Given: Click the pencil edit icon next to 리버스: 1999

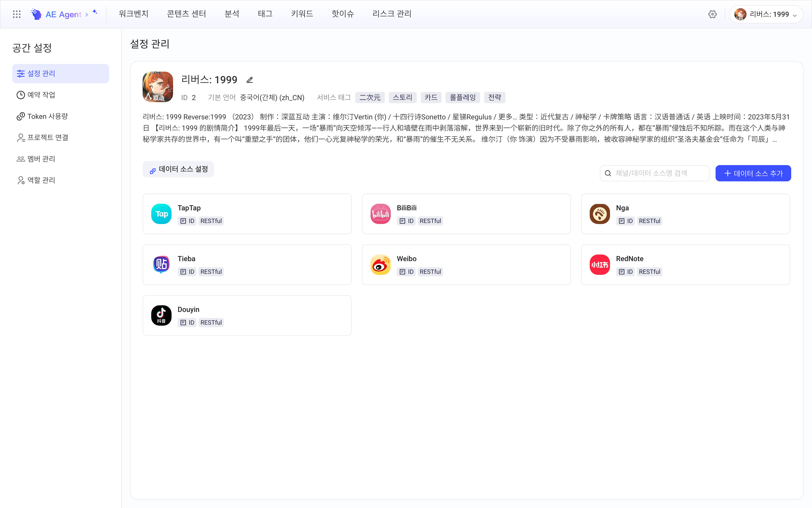Looking at the screenshot, I should [x=250, y=80].
